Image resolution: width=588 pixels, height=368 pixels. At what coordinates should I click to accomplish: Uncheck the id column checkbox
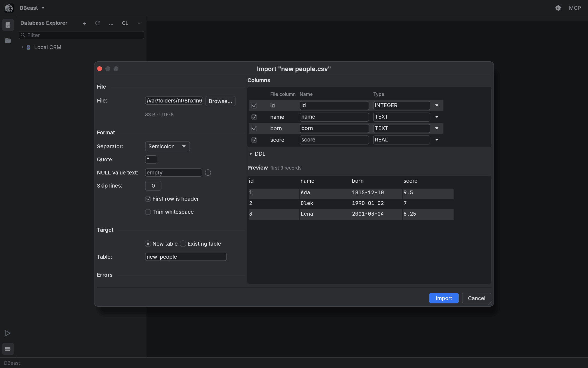[254, 105]
